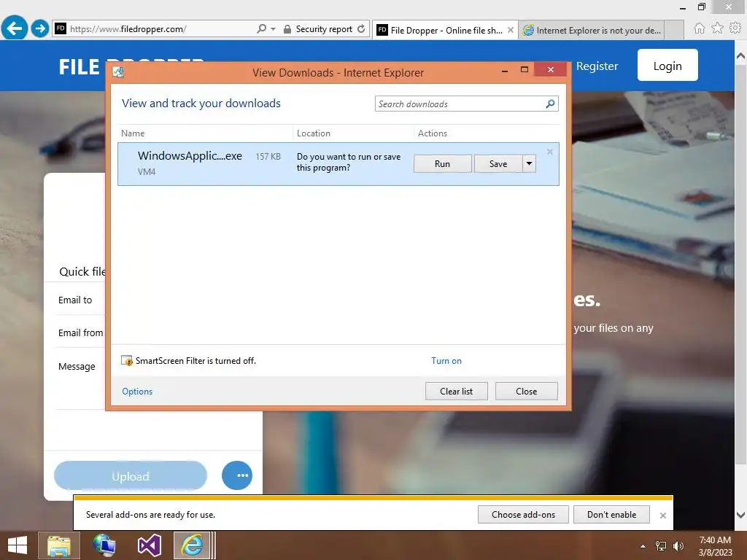Open the address bar dropdown arrow
Screen dimensions: 747x560
(273, 29)
